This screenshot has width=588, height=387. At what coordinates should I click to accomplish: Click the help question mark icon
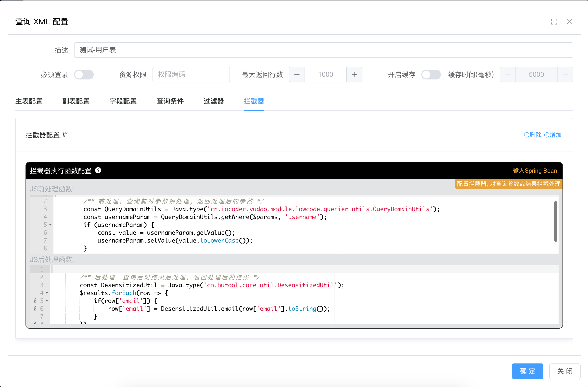click(98, 170)
